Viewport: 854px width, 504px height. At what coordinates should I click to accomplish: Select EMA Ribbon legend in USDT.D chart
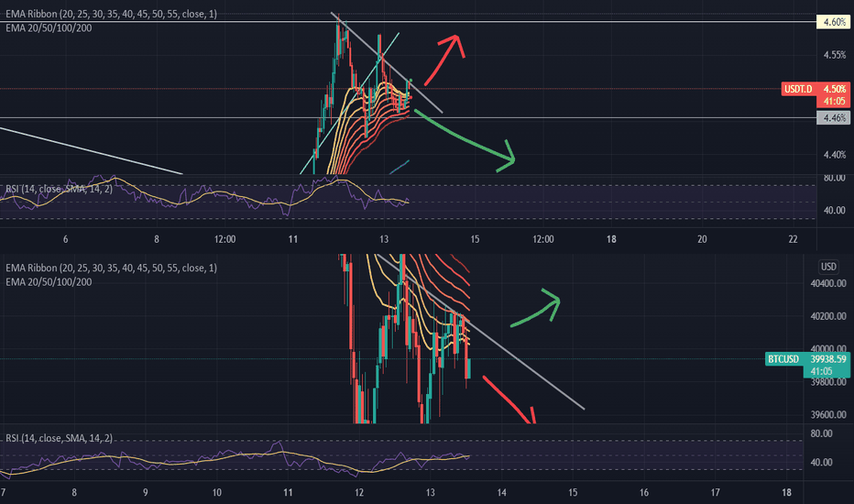(x=111, y=14)
